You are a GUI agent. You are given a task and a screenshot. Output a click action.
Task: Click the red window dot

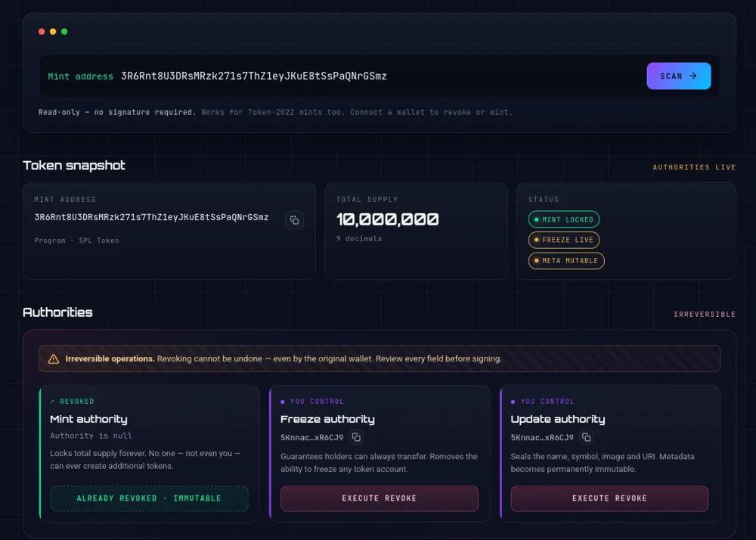tap(42, 32)
